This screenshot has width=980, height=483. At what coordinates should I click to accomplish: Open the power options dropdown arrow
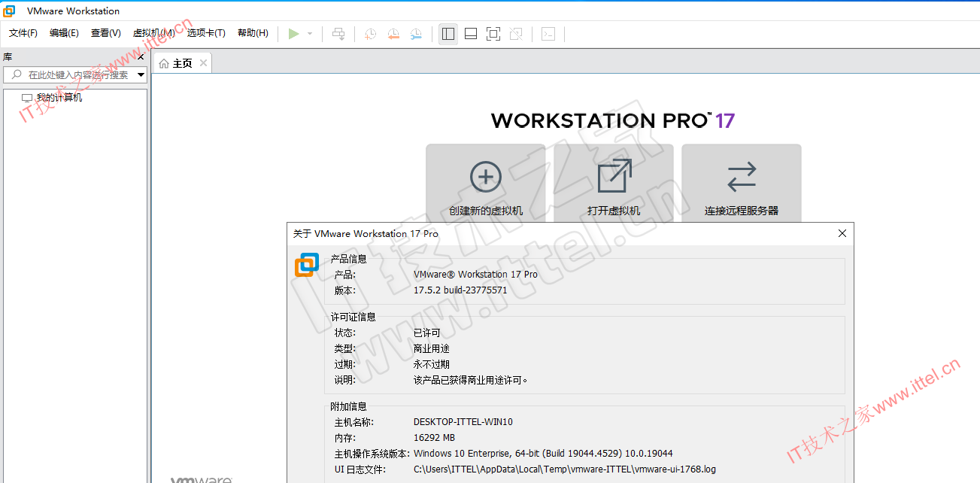310,33
